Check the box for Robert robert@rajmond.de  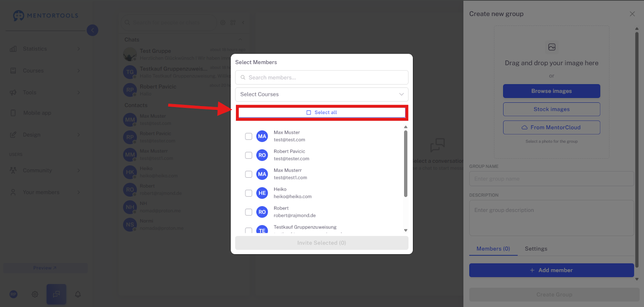[249, 212]
